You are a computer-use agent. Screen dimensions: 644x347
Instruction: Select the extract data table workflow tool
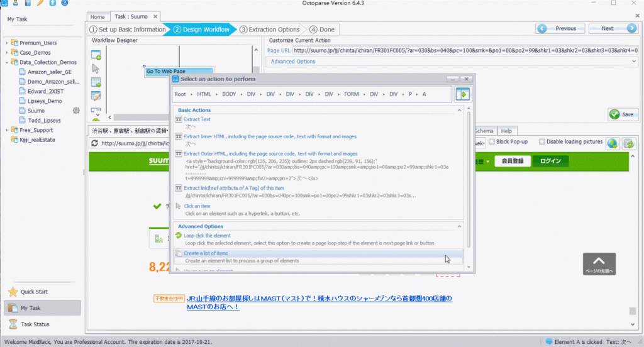click(96, 82)
